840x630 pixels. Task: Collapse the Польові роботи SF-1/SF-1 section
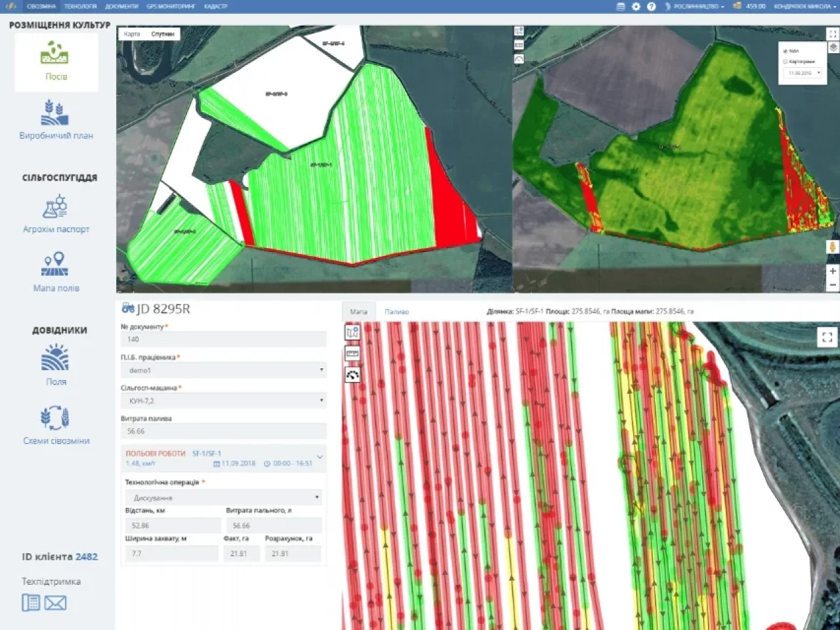[320, 457]
